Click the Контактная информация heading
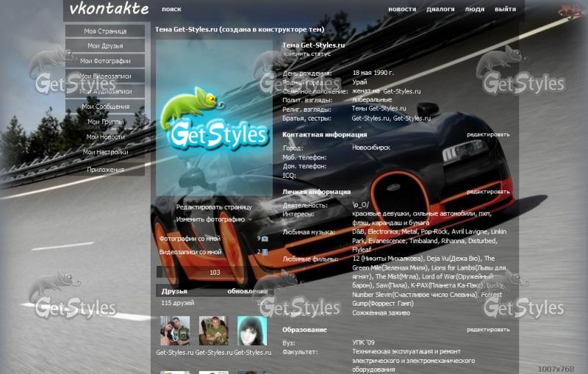Viewport: 588px width, 374px height. pyautogui.click(x=324, y=134)
